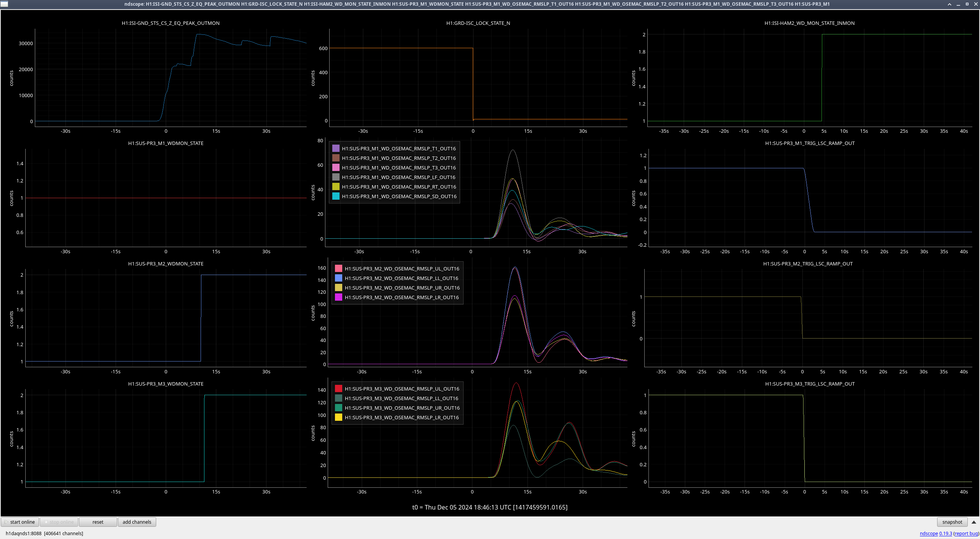
Task: Click RMSLP_T3_OUT16 pink legend swatch
Action: click(x=336, y=168)
